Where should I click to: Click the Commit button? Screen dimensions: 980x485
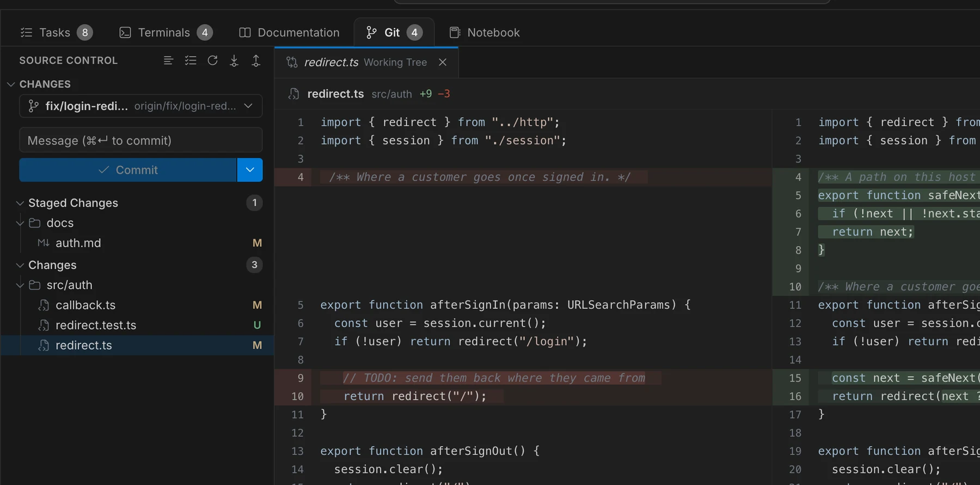click(x=128, y=170)
